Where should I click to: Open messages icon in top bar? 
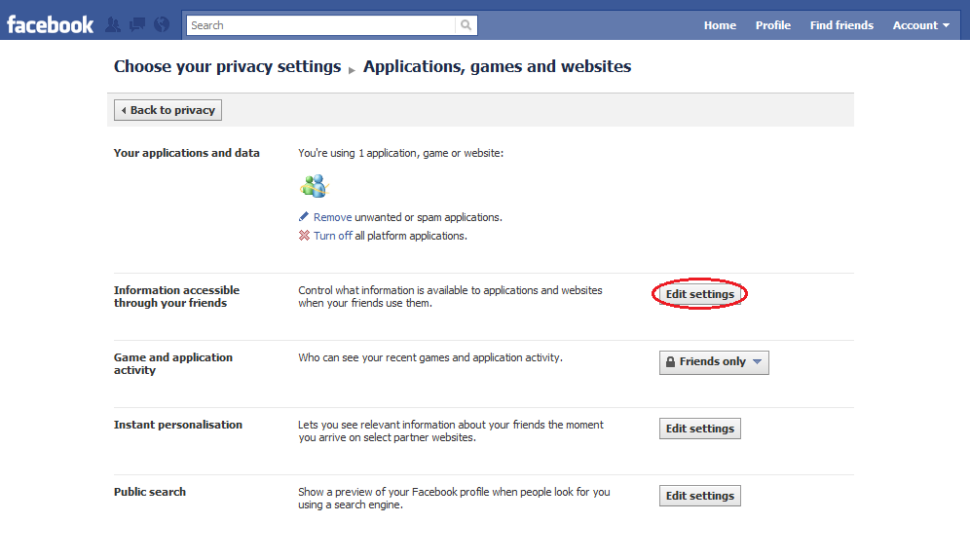pos(136,24)
